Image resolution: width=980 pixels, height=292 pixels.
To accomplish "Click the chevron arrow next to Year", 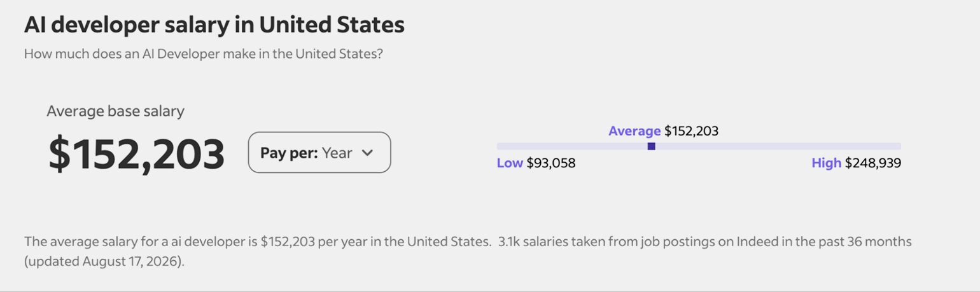I will (x=367, y=153).
